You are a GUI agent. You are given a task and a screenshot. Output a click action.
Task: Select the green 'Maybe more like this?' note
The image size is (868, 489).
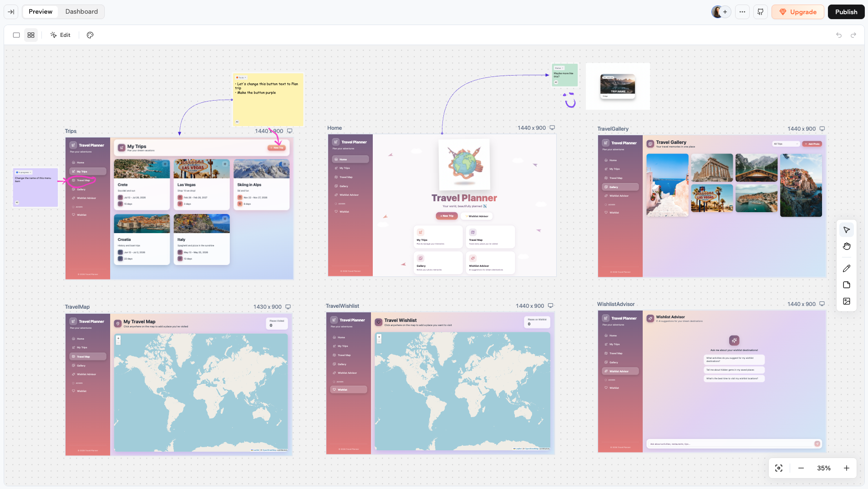pos(565,75)
